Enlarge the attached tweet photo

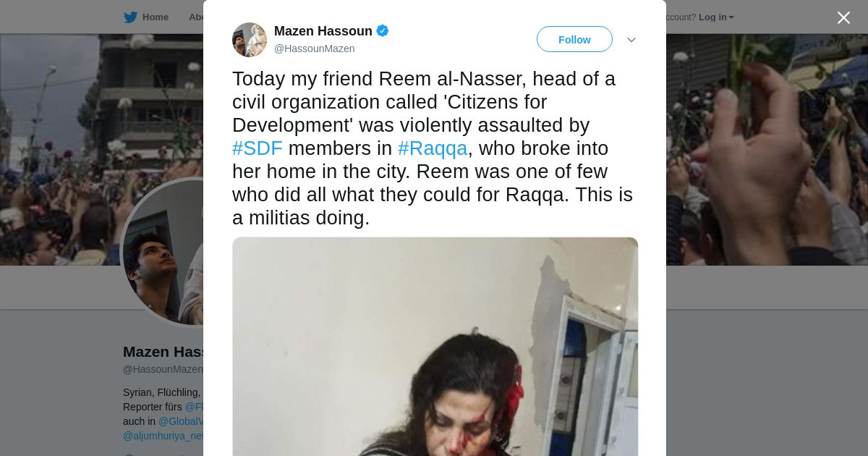click(x=435, y=347)
